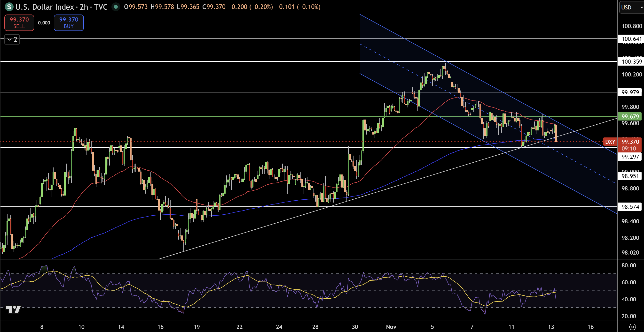
Task: Open symbol search from the chart title
Action: pyautogui.click(x=45, y=7)
